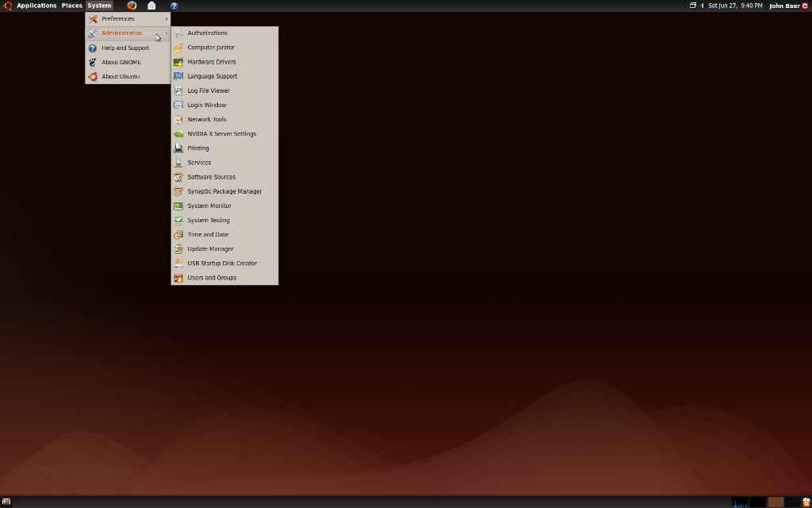812x508 pixels.
Task: Start System Monitor from menu
Action: pos(224,206)
